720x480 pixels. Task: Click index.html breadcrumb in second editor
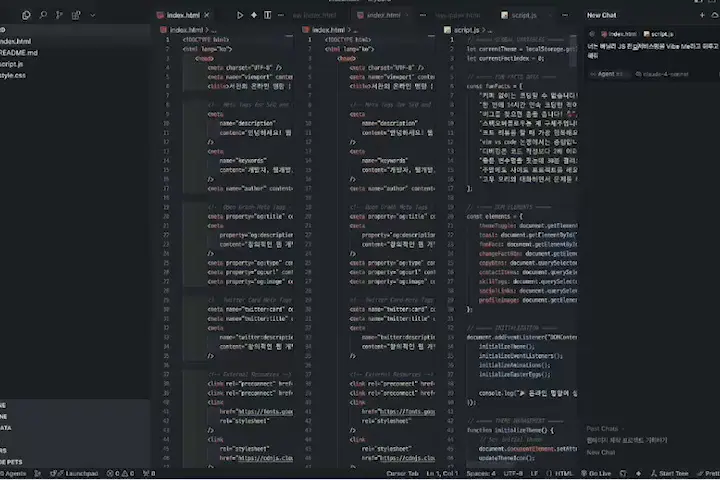point(328,30)
